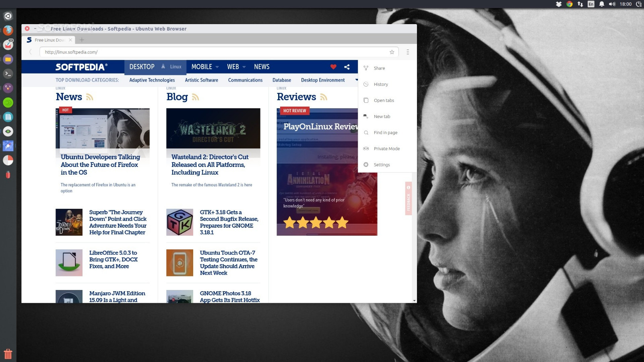Open the NEWS section in header

pyautogui.click(x=262, y=67)
